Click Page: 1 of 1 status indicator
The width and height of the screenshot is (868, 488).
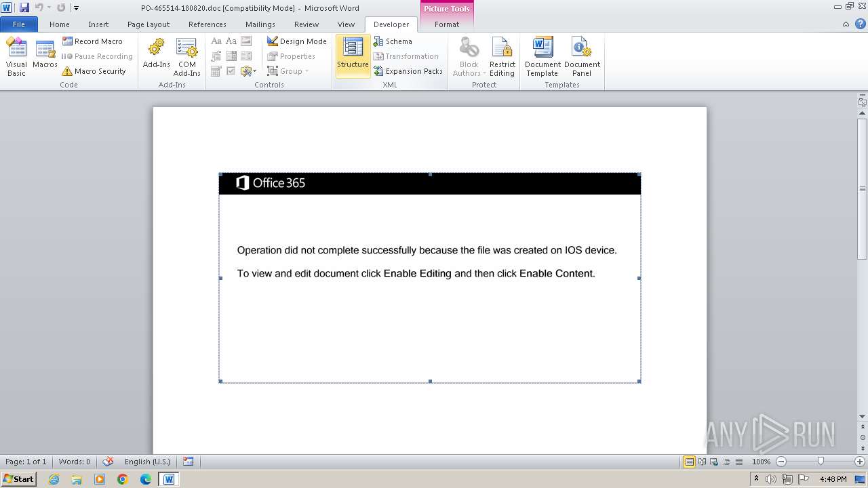click(26, 462)
